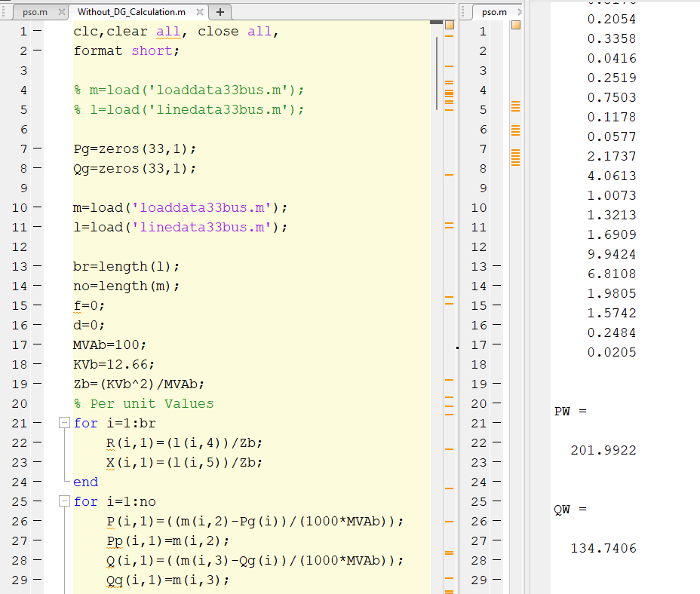
Task: Click the Zb=(KVb^2)/MVAb; line
Action: pyautogui.click(x=139, y=384)
